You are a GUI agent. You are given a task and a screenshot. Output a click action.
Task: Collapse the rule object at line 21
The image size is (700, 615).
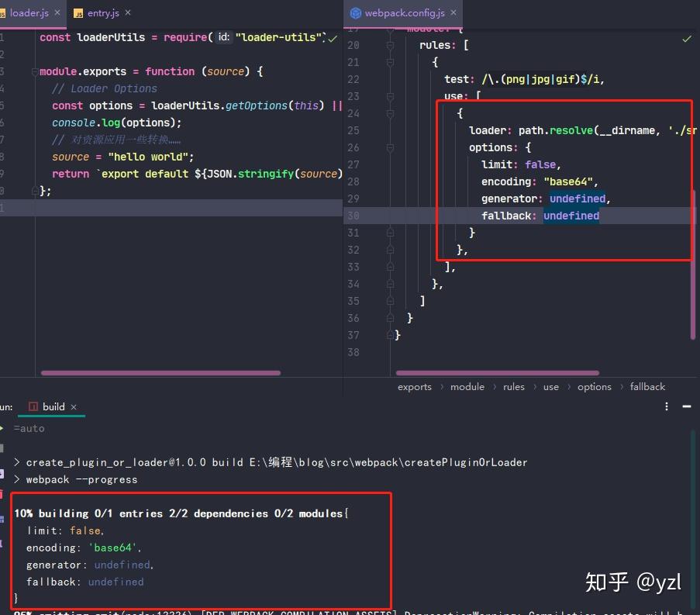pyautogui.click(x=390, y=63)
